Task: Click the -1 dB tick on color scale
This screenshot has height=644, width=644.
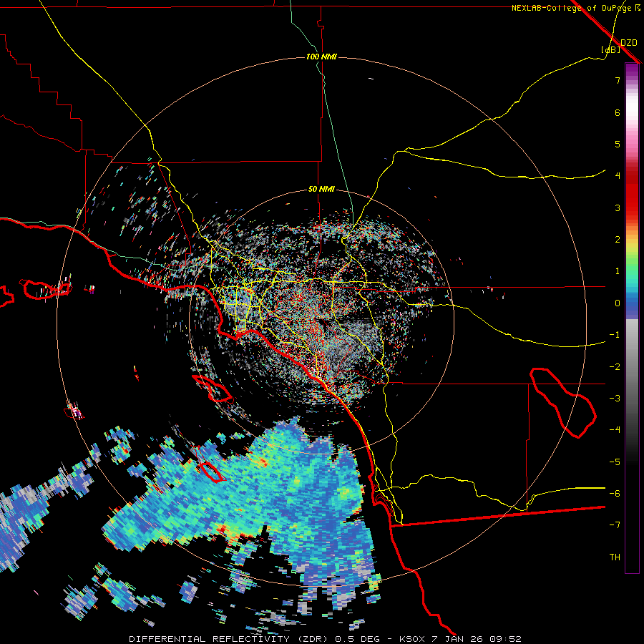Action: [x=615, y=335]
